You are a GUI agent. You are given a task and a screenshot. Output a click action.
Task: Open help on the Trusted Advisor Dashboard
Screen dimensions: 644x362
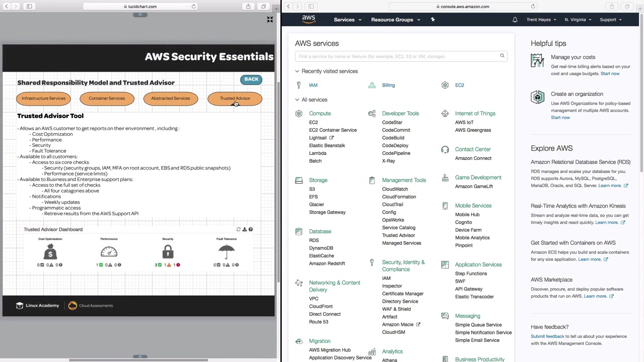point(251,229)
